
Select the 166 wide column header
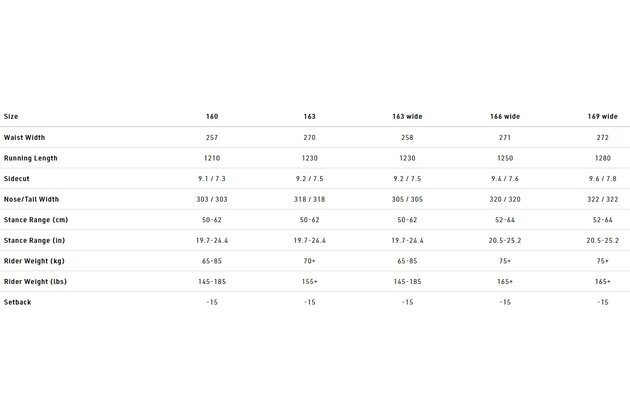pos(505,117)
